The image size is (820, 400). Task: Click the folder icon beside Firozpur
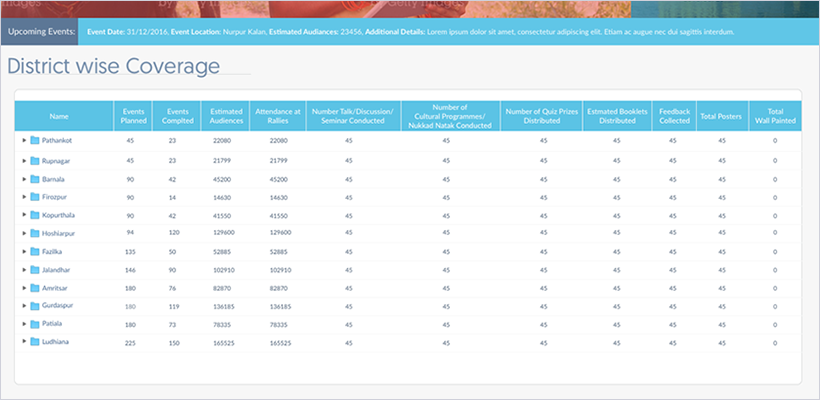pos(35,197)
